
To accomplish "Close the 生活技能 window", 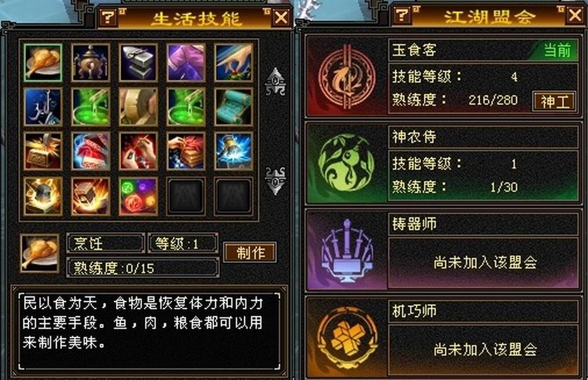I will click(x=281, y=18).
